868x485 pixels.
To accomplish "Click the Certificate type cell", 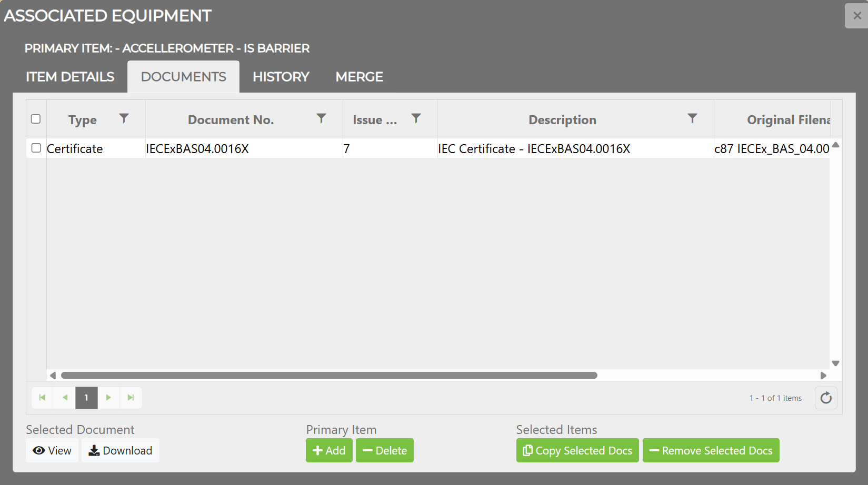I will pyautogui.click(x=96, y=148).
